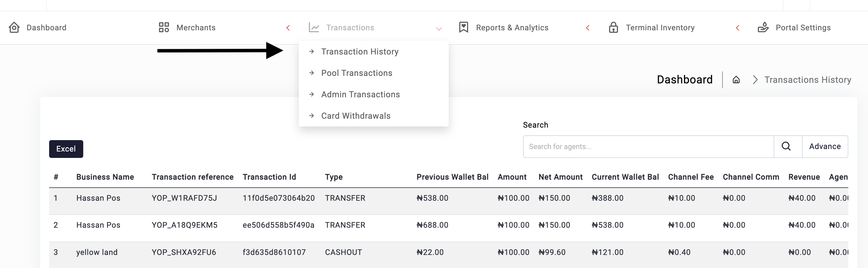Click the Portal Settings icon

(x=763, y=27)
